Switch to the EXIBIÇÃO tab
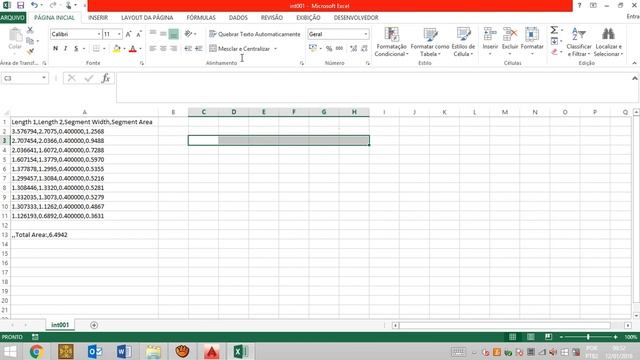This screenshot has height=360, width=640. click(x=308, y=18)
